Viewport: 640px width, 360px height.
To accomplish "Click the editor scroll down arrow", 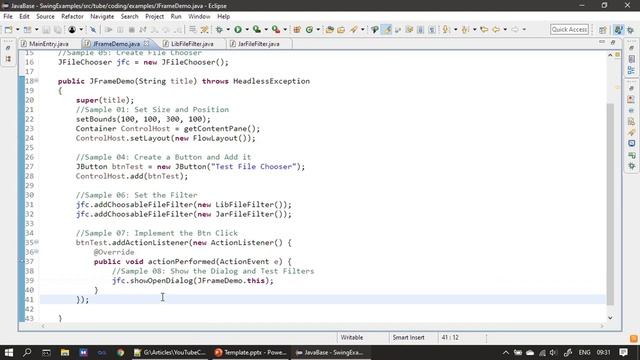I will 610,318.
